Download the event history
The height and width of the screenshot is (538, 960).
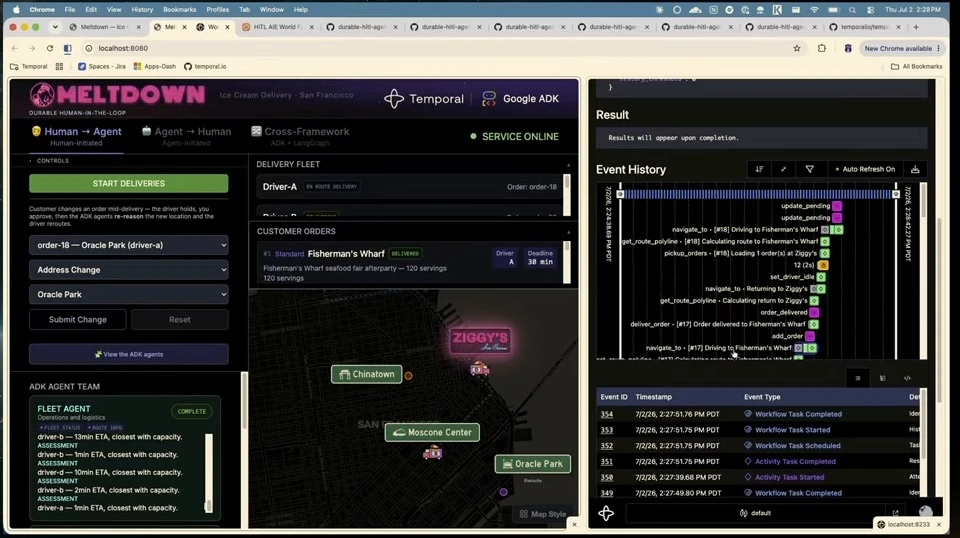click(x=915, y=170)
